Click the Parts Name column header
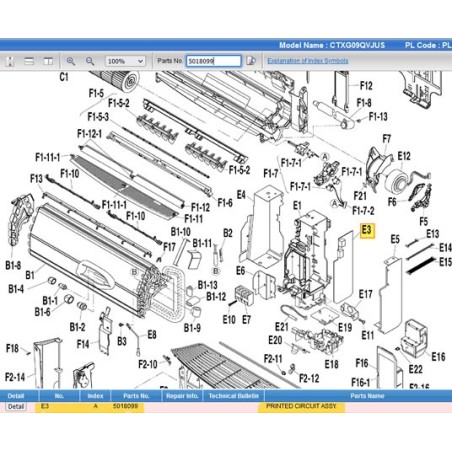Screen dimensions: 452x452 pyautogui.click(x=367, y=396)
